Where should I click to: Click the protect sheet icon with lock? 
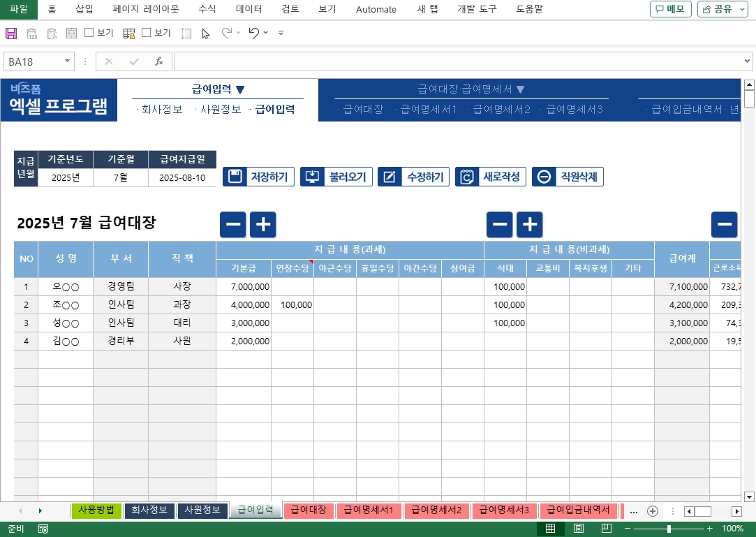(x=129, y=33)
